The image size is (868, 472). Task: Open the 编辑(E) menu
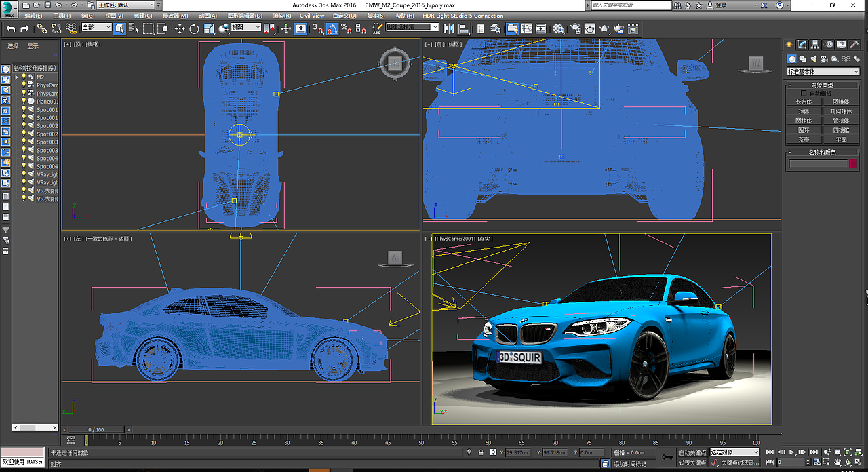[x=32, y=16]
